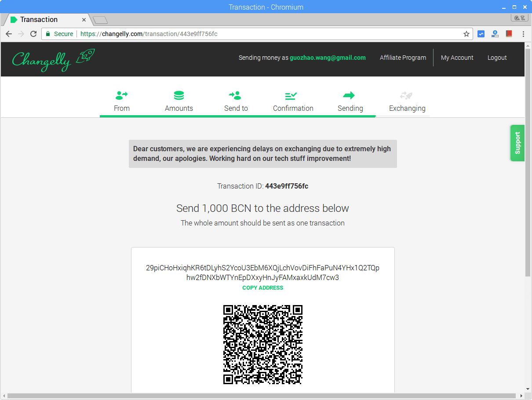Screen dimensions: 532x400
Task: Select the From step icon
Action: click(x=121, y=95)
